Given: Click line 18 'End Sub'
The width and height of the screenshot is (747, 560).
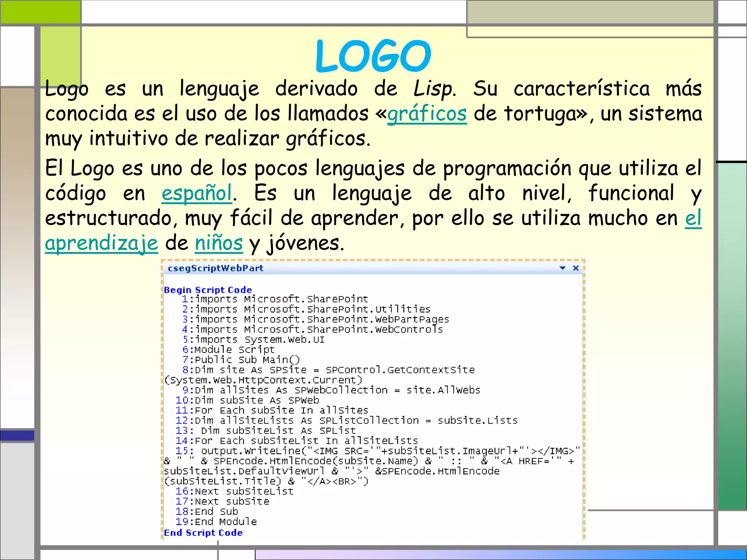Looking at the screenshot, I should 206,512.
